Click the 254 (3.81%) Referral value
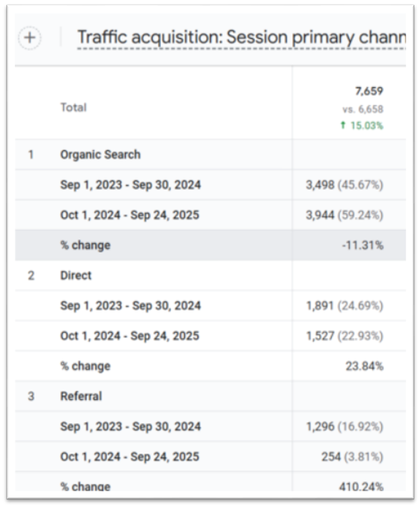The width and height of the screenshot is (420, 507). tap(353, 457)
